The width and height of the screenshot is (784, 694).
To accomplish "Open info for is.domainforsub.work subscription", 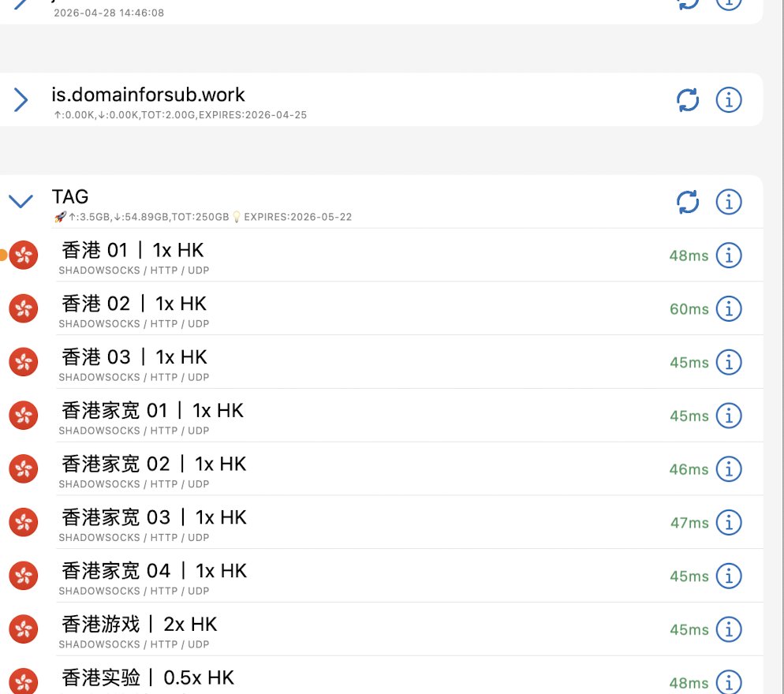I will tap(729, 100).
